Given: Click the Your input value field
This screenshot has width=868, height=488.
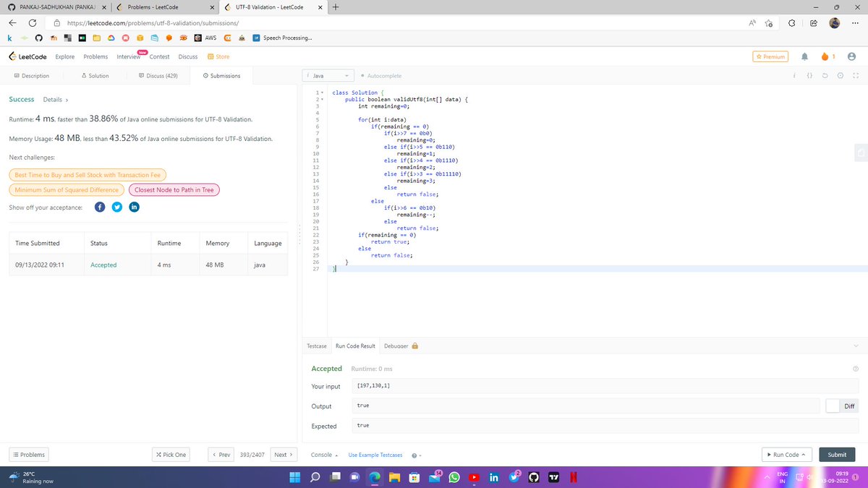Looking at the screenshot, I should 604,386.
